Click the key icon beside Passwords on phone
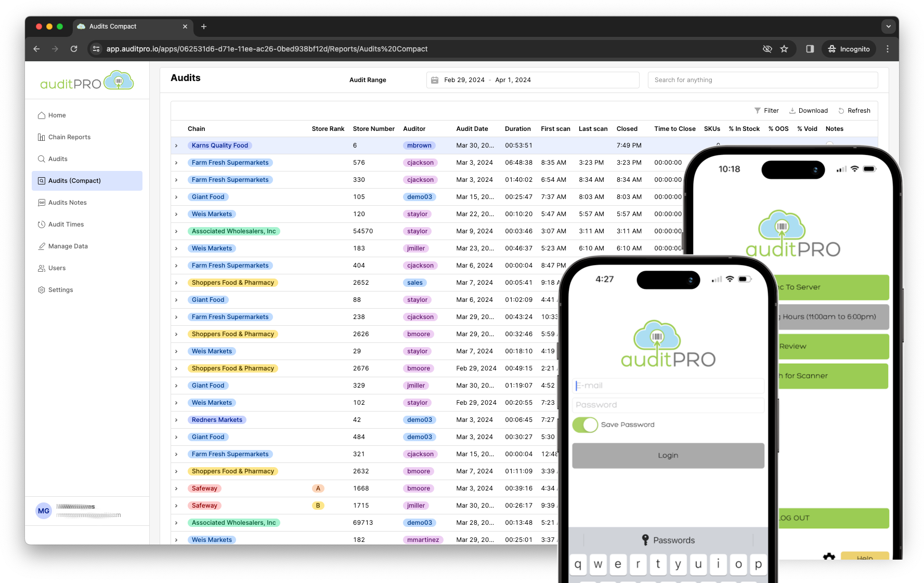This screenshot has width=924, height=583. coord(645,540)
